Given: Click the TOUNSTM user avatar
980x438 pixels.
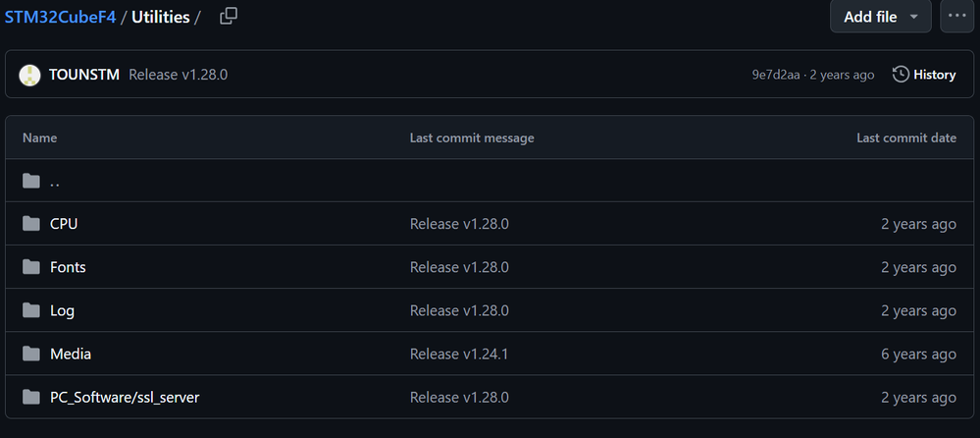Looking at the screenshot, I should pos(29,75).
